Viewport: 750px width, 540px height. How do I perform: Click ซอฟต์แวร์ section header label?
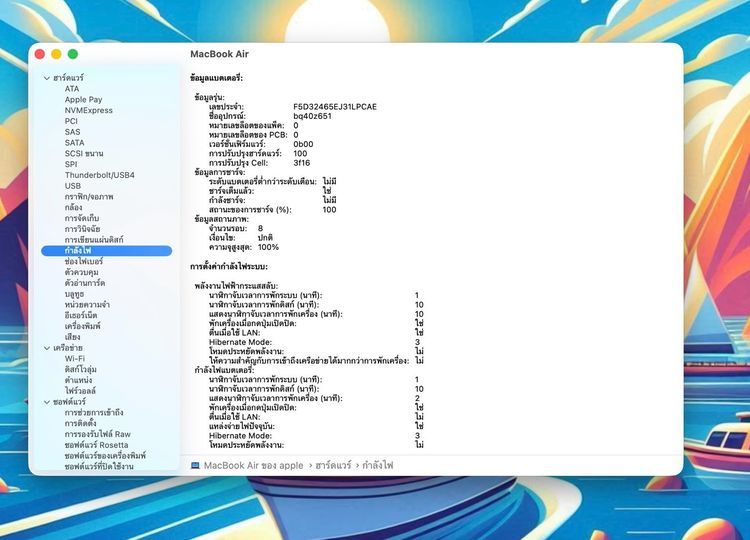[69, 402]
